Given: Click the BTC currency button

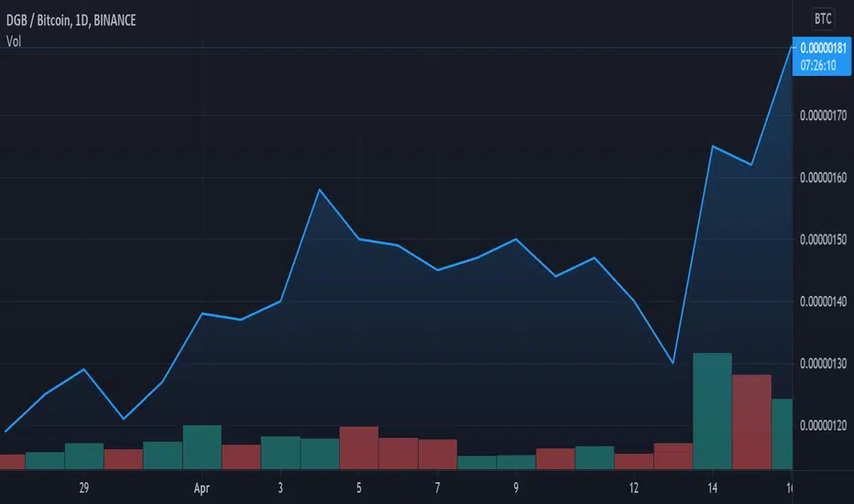Looking at the screenshot, I should point(823,19).
